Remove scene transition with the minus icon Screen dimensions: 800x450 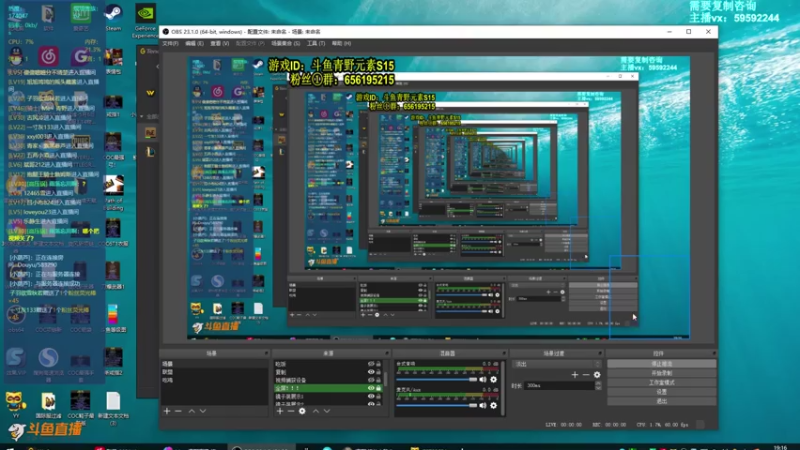(586, 374)
